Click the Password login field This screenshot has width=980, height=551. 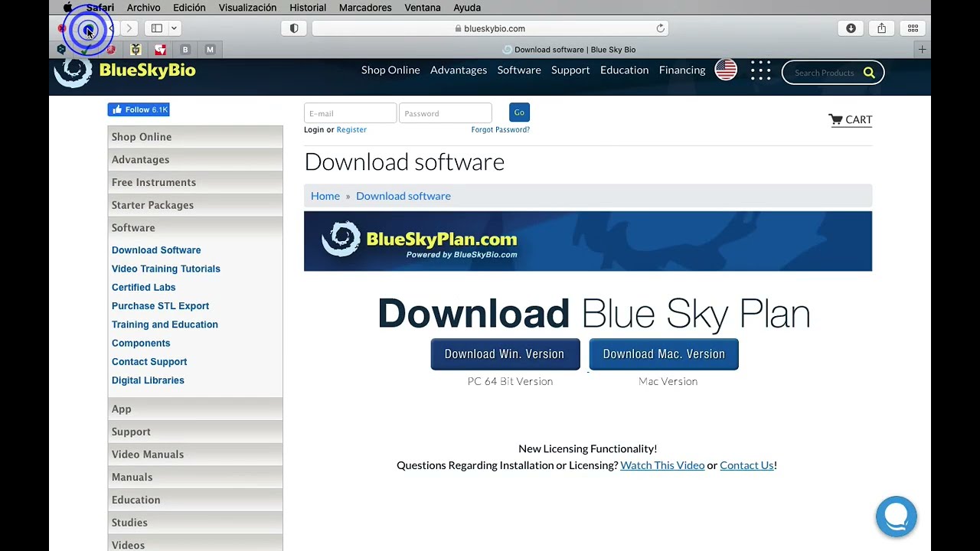click(445, 113)
